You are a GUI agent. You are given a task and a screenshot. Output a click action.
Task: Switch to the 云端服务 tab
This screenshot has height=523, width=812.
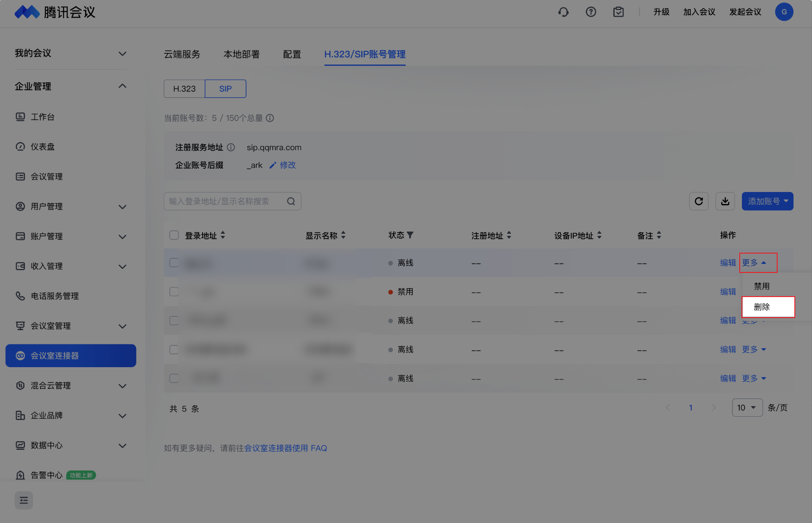(182, 54)
